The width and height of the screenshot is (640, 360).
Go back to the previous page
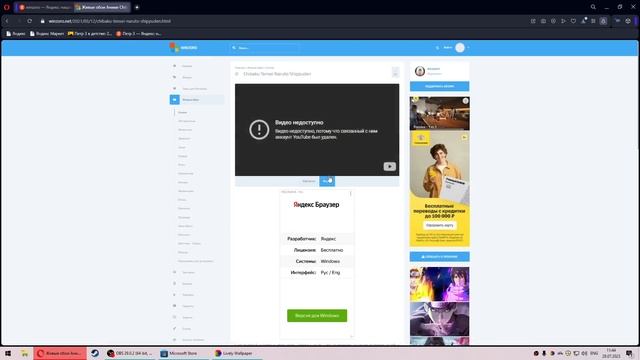pos(7,21)
